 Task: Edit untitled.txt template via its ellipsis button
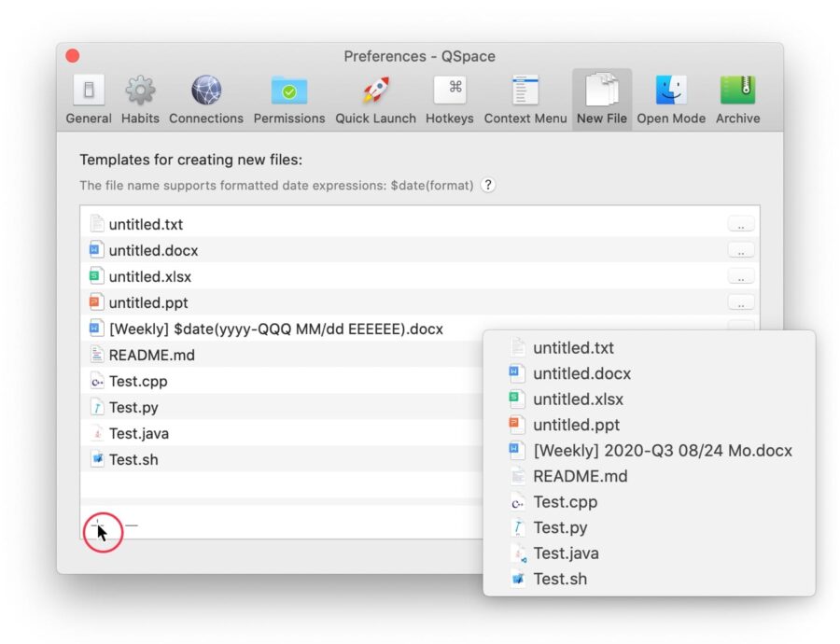click(x=741, y=224)
